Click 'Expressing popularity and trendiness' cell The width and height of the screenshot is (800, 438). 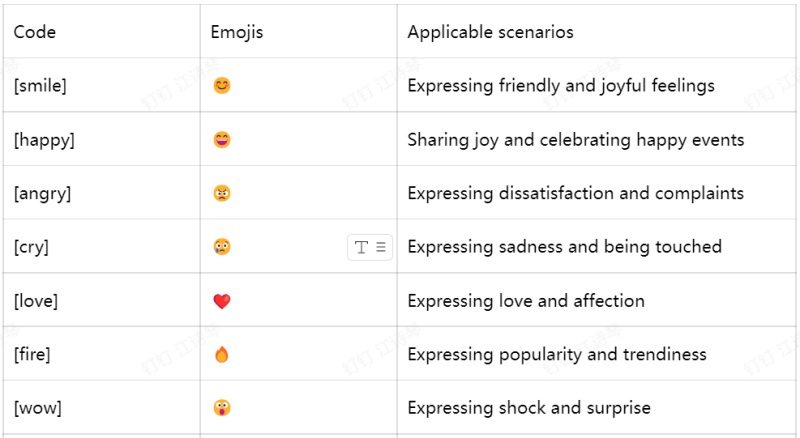click(x=596, y=354)
